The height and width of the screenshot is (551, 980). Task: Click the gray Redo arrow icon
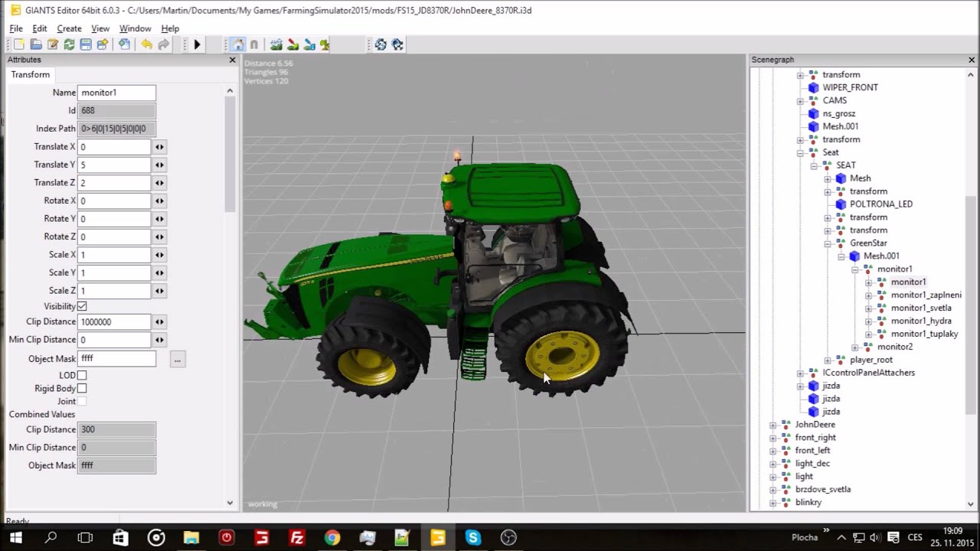163,45
